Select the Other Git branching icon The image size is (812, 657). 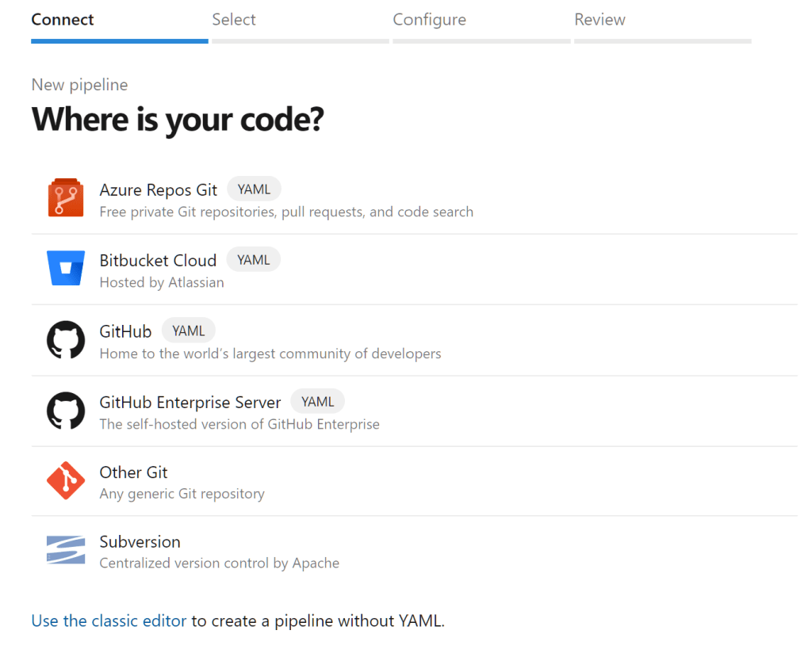(x=65, y=480)
